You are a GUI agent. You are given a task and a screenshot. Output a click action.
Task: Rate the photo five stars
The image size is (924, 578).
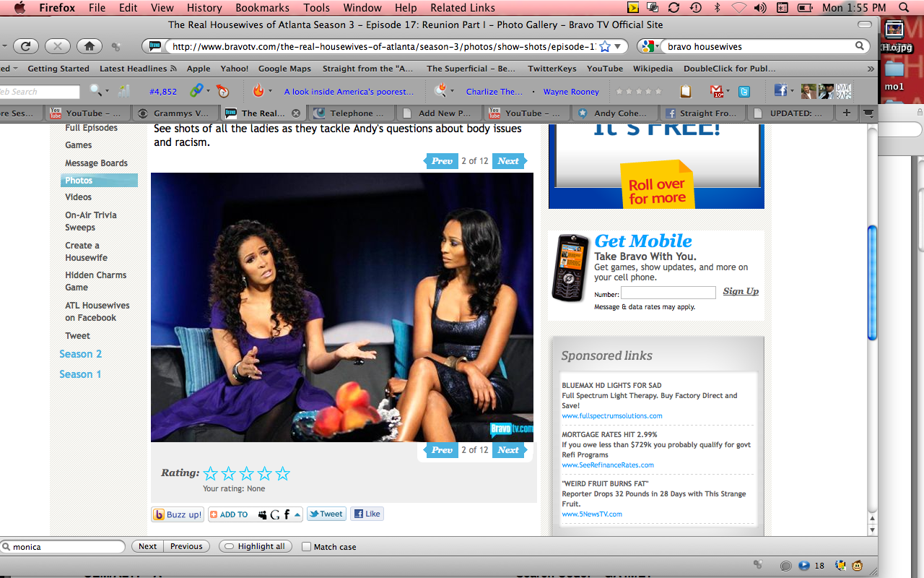coord(283,474)
